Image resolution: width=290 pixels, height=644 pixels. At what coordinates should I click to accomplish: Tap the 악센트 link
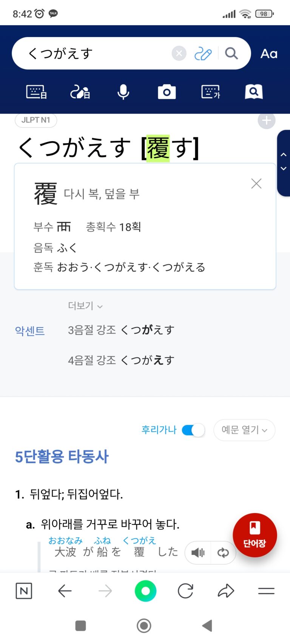[x=30, y=331]
